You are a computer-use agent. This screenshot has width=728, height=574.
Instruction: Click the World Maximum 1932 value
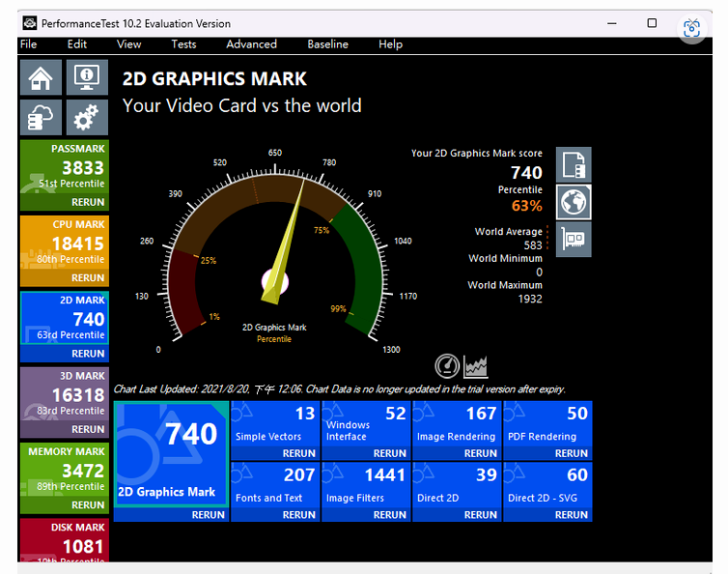tap(530, 299)
